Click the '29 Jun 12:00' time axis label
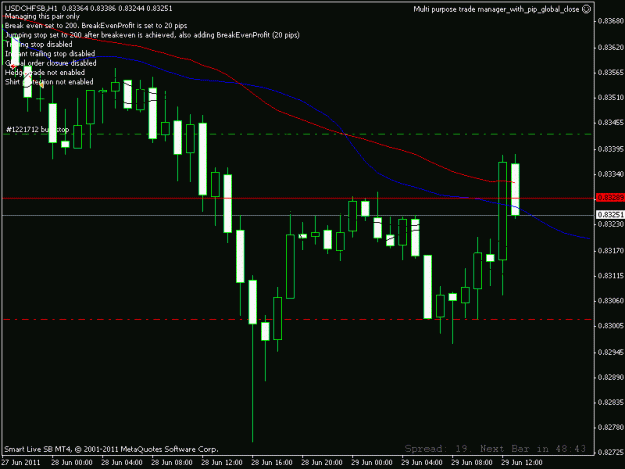Screen dimensions: 625x469 tap(521, 463)
